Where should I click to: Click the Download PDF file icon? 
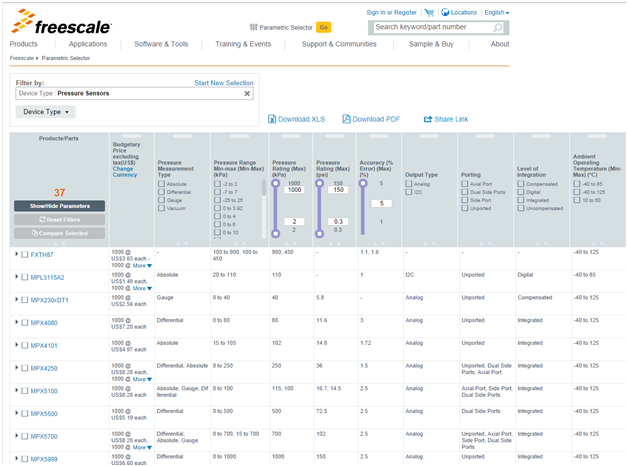click(346, 119)
